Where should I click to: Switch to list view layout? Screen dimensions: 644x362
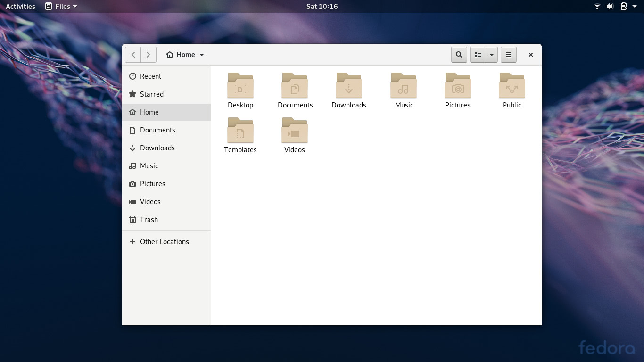click(x=478, y=54)
